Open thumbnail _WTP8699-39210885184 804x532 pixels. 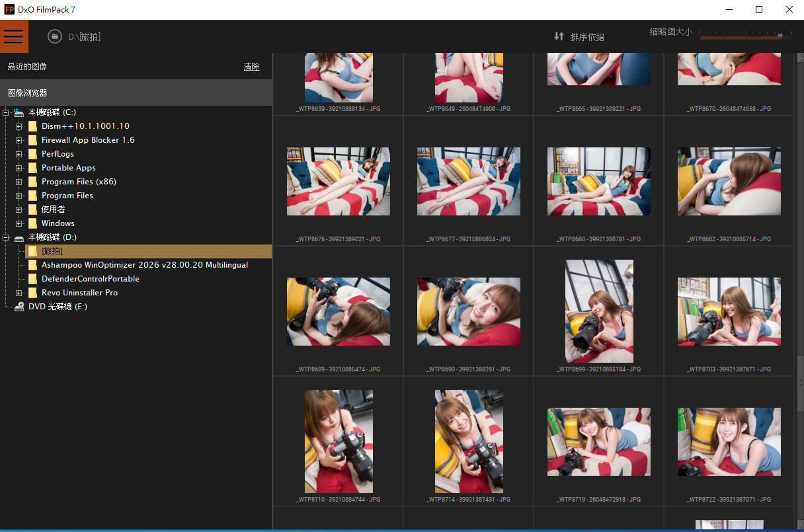click(x=599, y=311)
